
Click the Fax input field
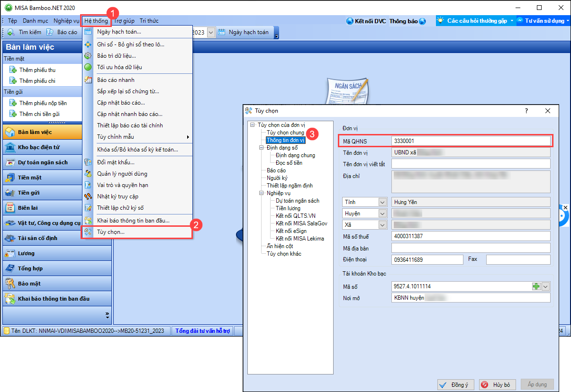pos(518,259)
